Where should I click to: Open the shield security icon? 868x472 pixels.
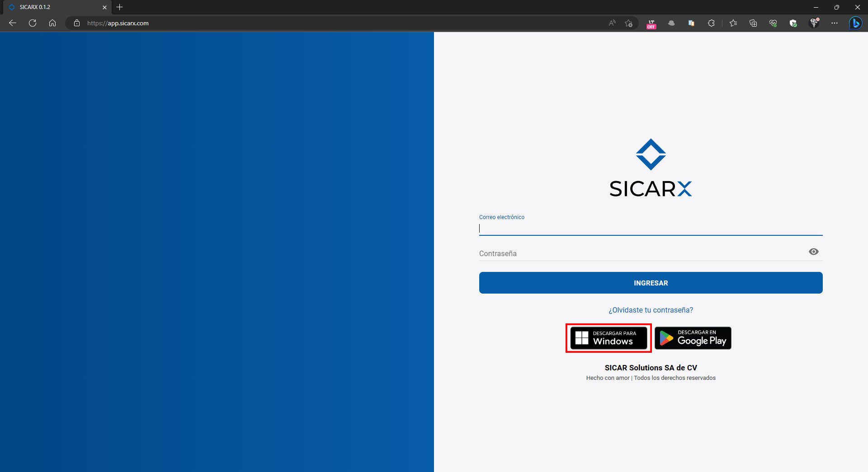coord(793,23)
